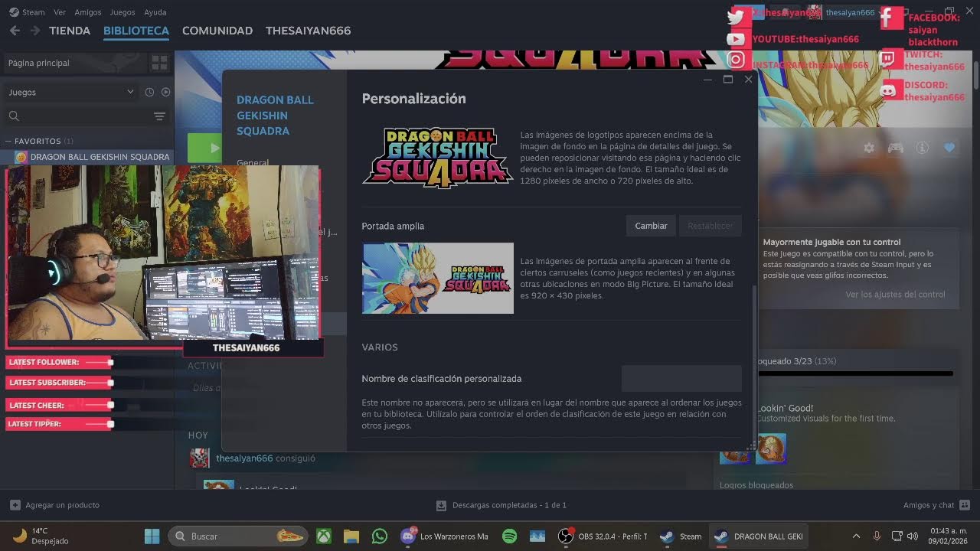The width and height of the screenshot is (980, 551).
Task: Click the custom sort name input field
Action: pos(681,379)
